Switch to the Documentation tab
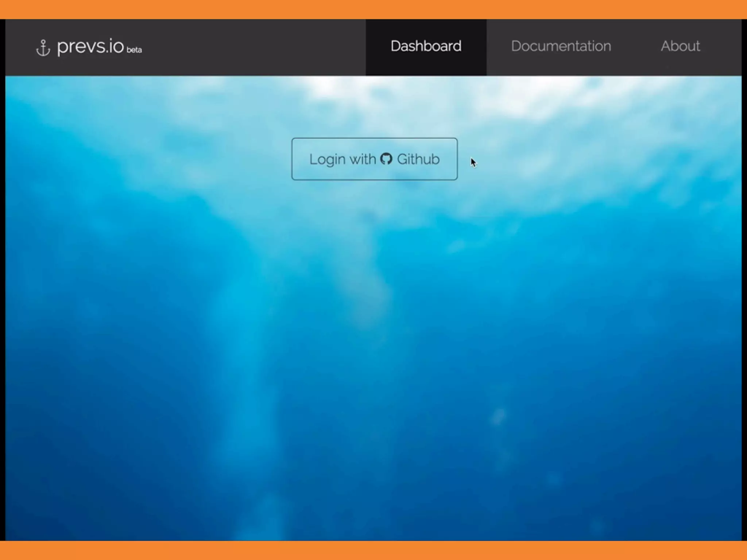 (561, 46)
